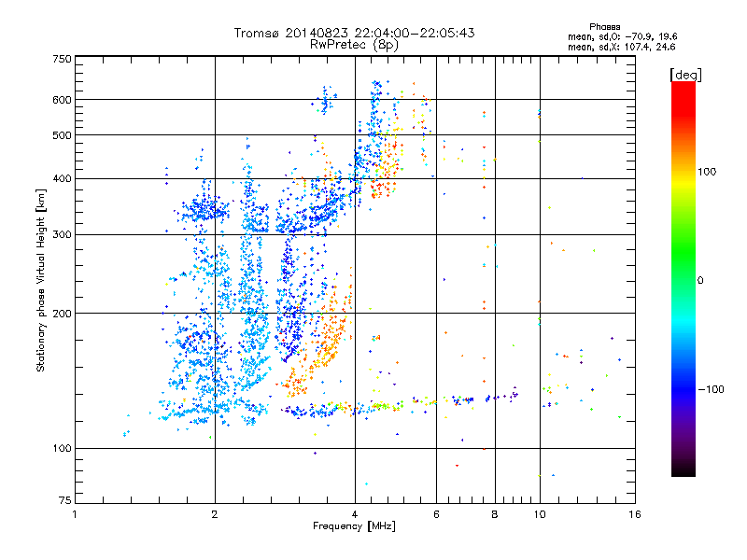747x560 pixels.
Task: Click the "Stationary phase Virtual Height [km]" axis title
Action: [x=41, y=281]
